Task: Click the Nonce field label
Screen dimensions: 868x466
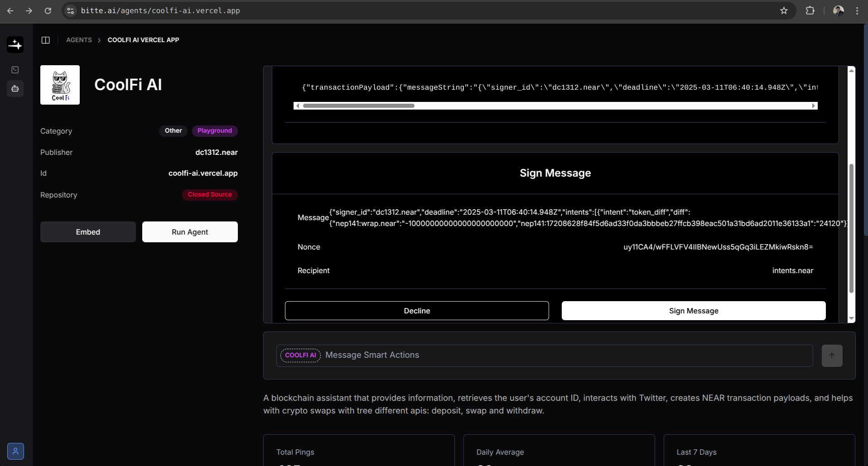Action: tap(309, 247)
